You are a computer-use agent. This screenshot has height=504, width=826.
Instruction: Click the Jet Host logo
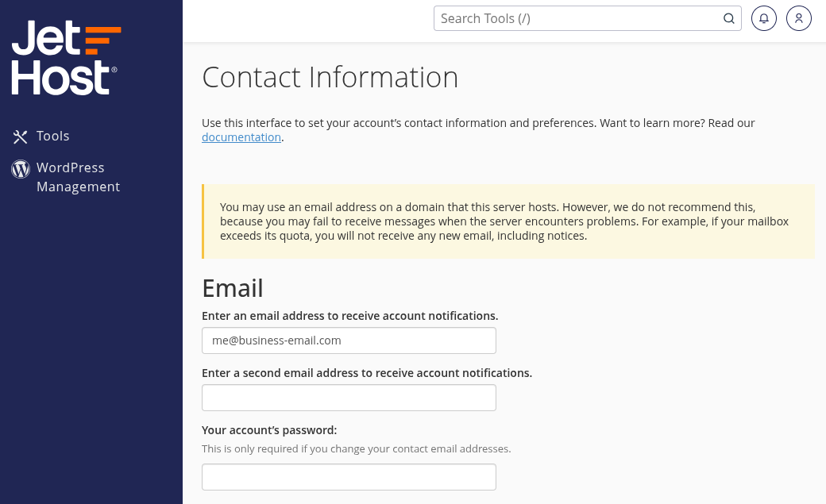(66, 57)
